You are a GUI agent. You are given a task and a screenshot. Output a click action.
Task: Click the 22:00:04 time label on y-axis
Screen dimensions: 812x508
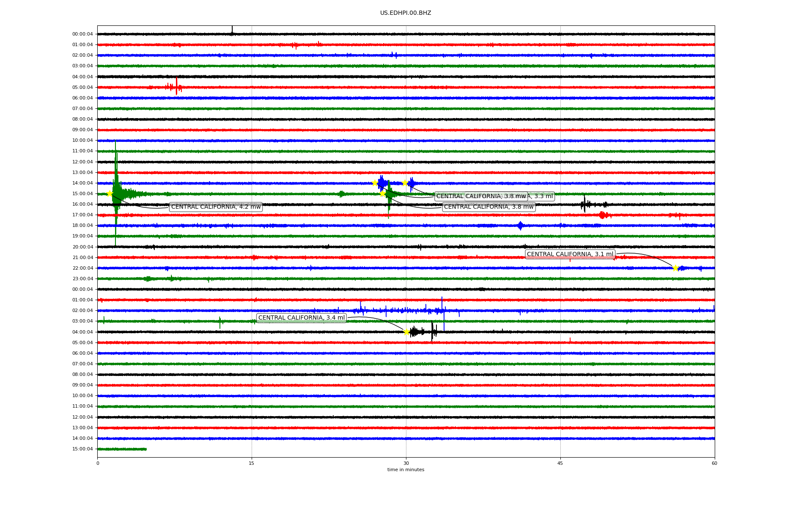[82, 268]
